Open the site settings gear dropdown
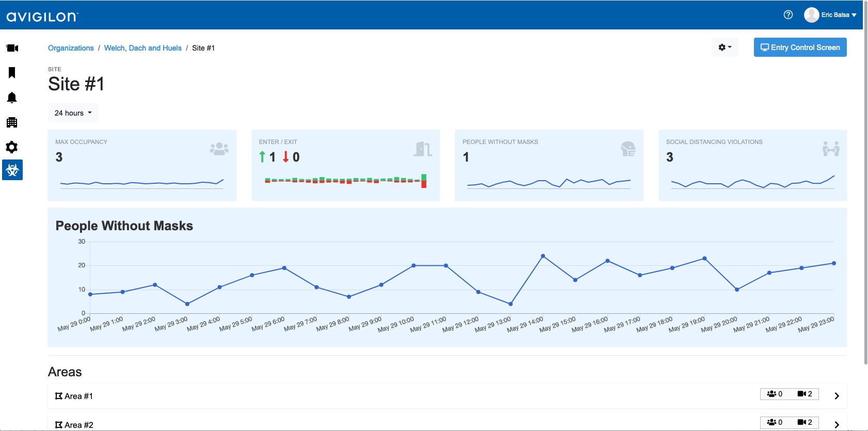The image size is (868, 431). pyautogui.click(x=725, y=47)
